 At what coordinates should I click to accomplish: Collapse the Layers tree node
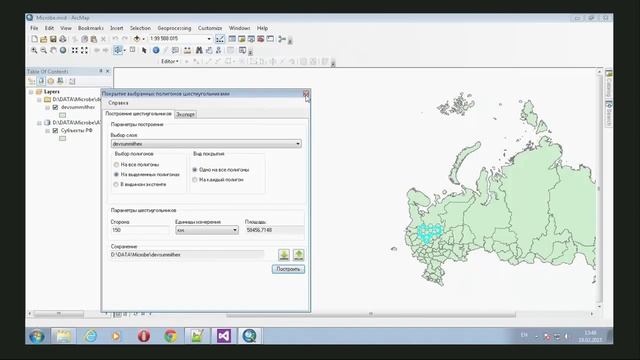[x=31, y=92]
